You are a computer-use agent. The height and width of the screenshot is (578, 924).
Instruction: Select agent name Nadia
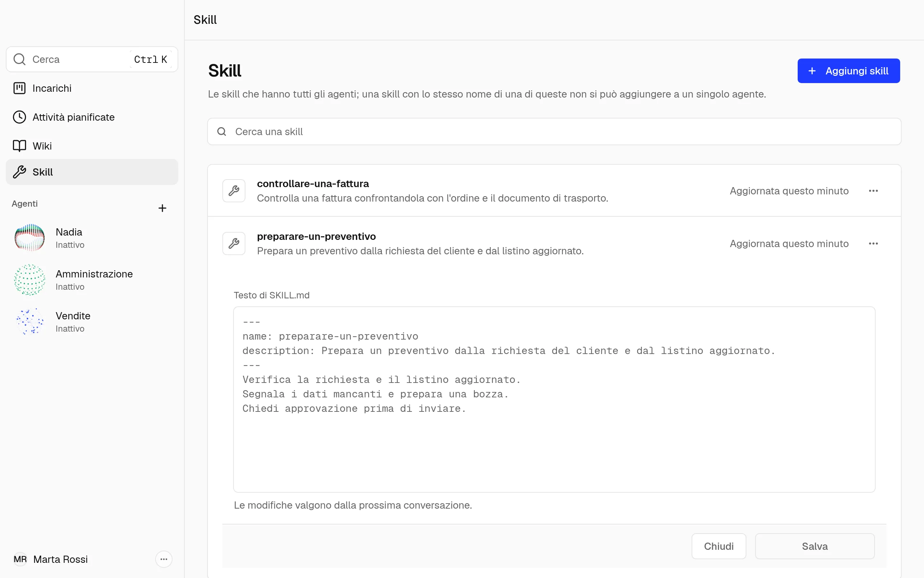tap(69, 232)
